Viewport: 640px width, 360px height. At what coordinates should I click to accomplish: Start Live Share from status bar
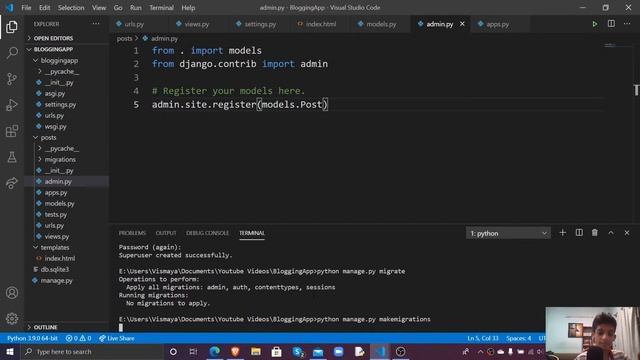point(116,338)
